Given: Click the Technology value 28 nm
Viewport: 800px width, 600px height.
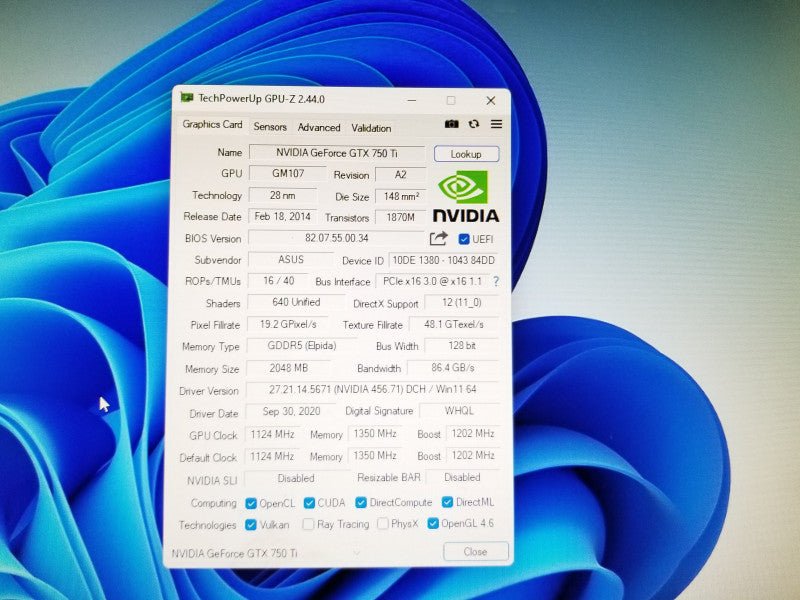Looking at the screenshot, I should (283, 195).
